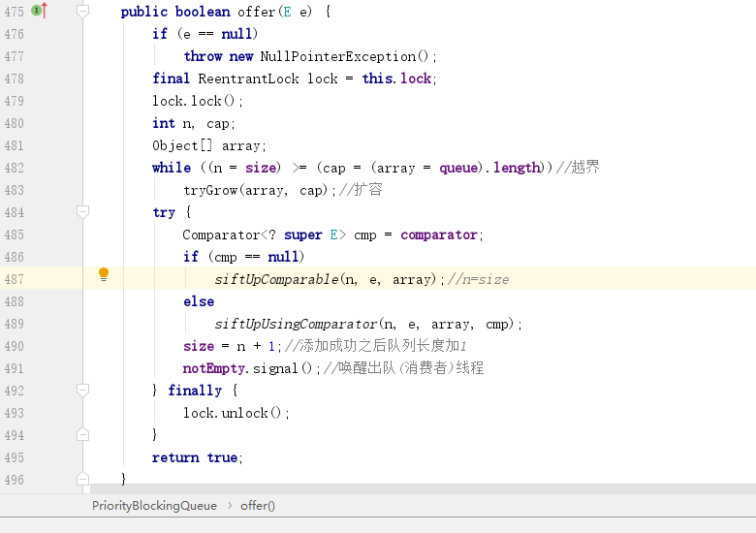Click the fold end marker at line 494

(x=83, y=435)
